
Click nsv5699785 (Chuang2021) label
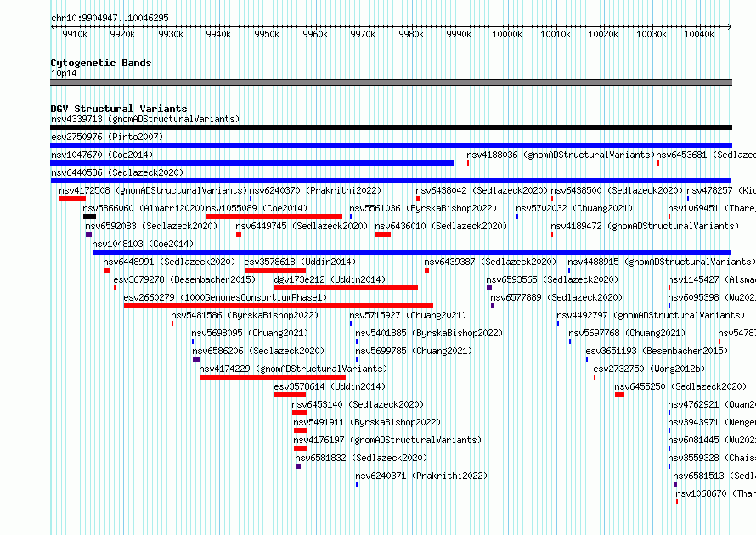click(x=413, y=351)
